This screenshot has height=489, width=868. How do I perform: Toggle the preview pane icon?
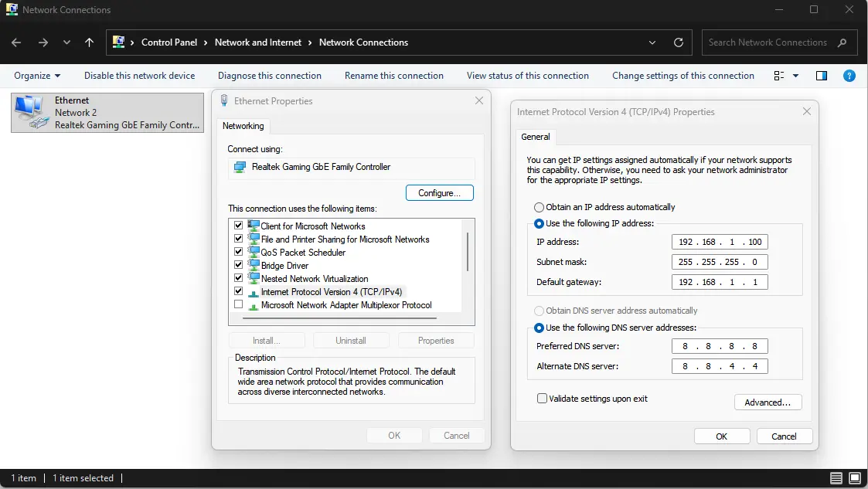tap(822, 76)
